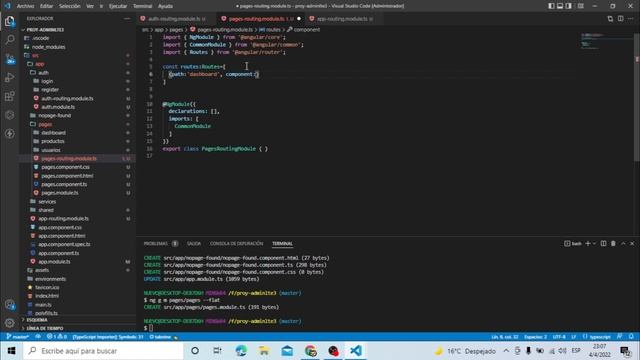
Task: Click the Windows Start button
Action: click(11, 351)
